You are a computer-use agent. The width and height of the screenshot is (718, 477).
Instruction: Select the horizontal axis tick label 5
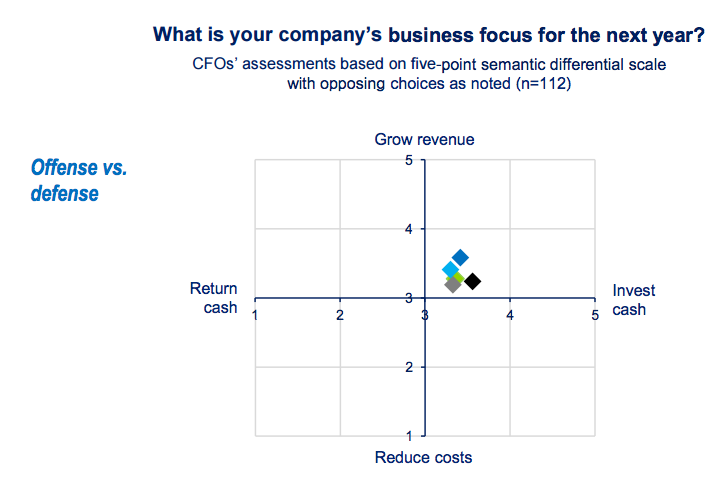[594, 316]
